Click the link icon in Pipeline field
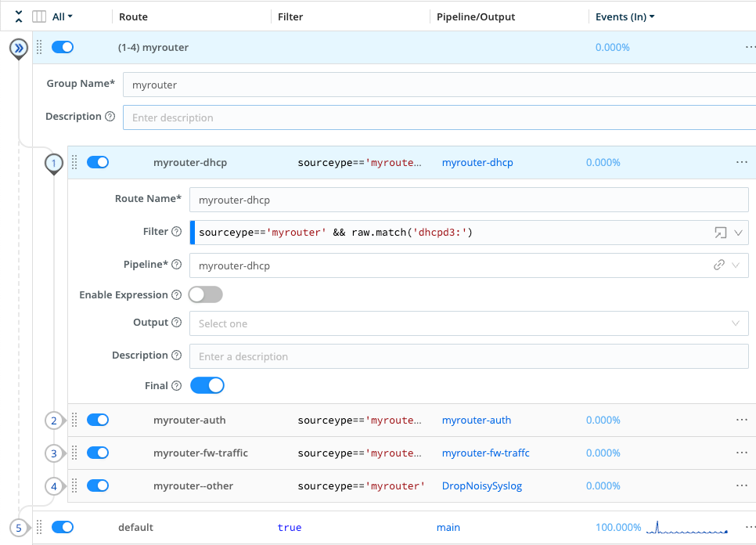This screenshot has width=756, height=545. [x=718, y=265]
